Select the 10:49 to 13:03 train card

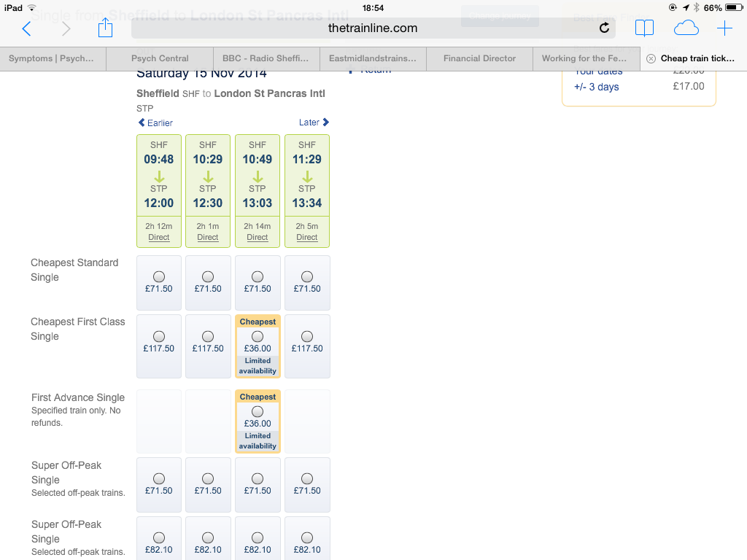[258, 191]
